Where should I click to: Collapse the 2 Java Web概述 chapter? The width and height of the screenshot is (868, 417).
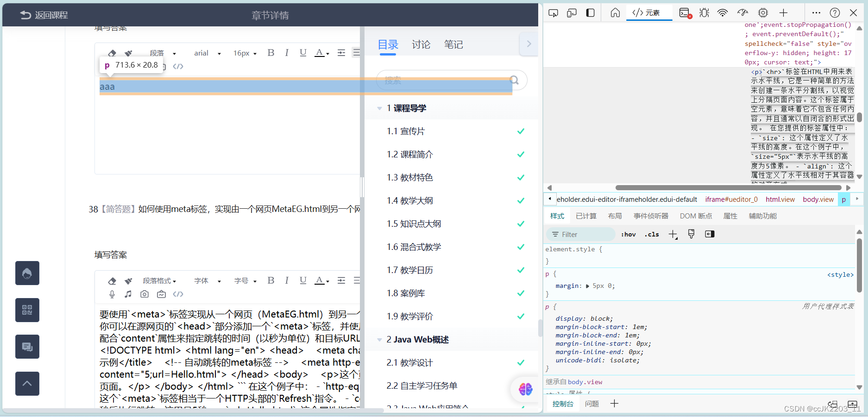(x=379, y=340)
